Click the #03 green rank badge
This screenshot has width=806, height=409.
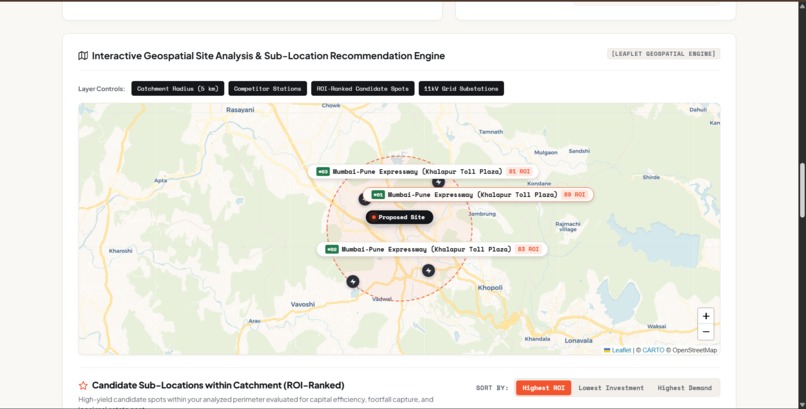pos(323,172)
